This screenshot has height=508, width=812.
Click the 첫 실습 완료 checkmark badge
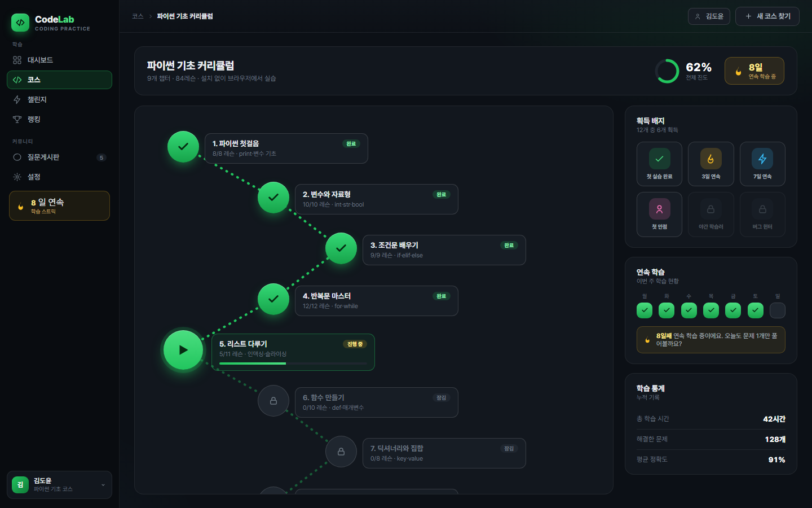pos(659,164)
